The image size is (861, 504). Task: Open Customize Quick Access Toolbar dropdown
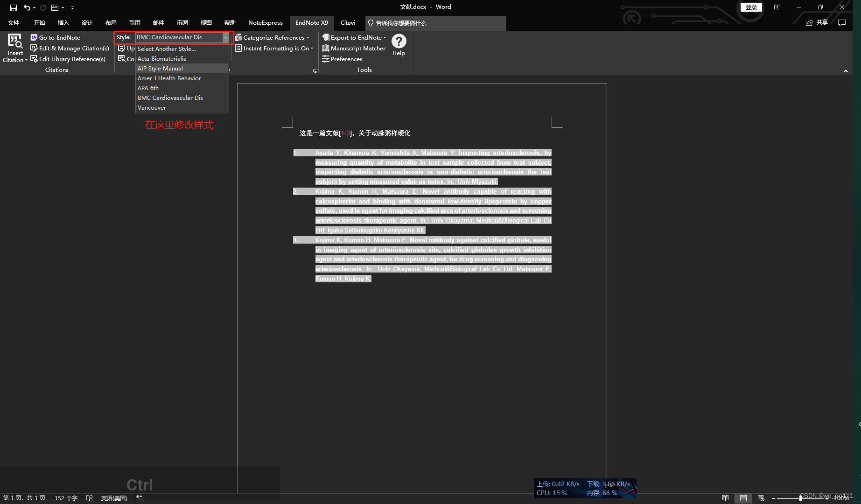click(x=72, y=7)
